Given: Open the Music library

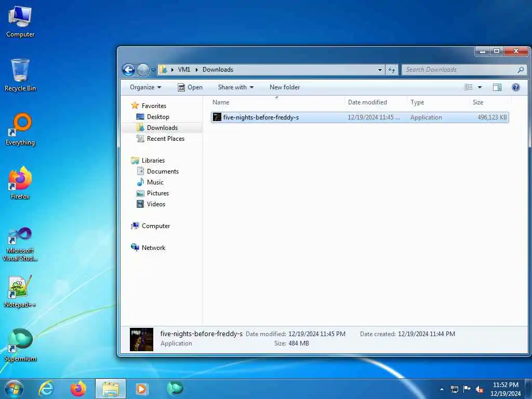Looking at the screenshot, I should tap(155, 182).
